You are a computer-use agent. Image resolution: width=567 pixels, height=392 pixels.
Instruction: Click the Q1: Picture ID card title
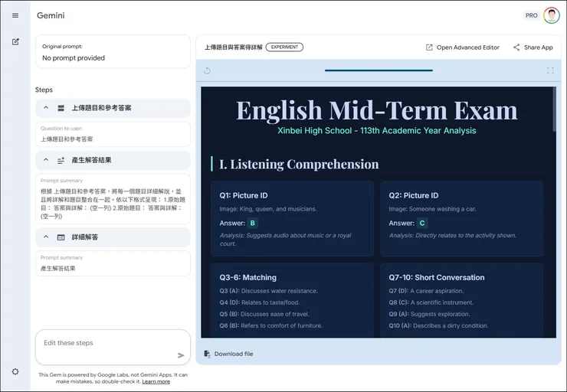click(244, 195)
